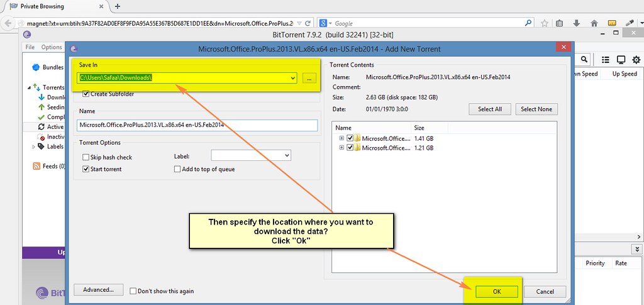This screenshot has width=644, height=305.
Task: Collapse the detail pane with double chevron
Action: (x=637, y=249)
